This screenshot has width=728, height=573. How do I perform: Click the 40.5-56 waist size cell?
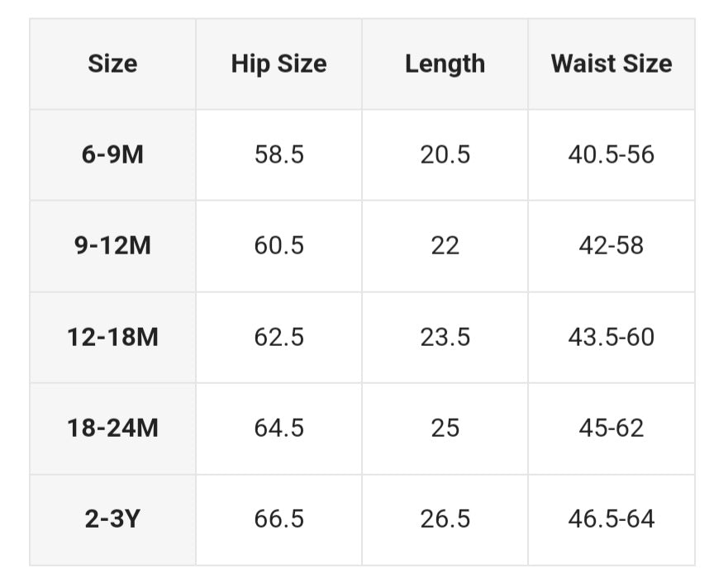[611, 154]
